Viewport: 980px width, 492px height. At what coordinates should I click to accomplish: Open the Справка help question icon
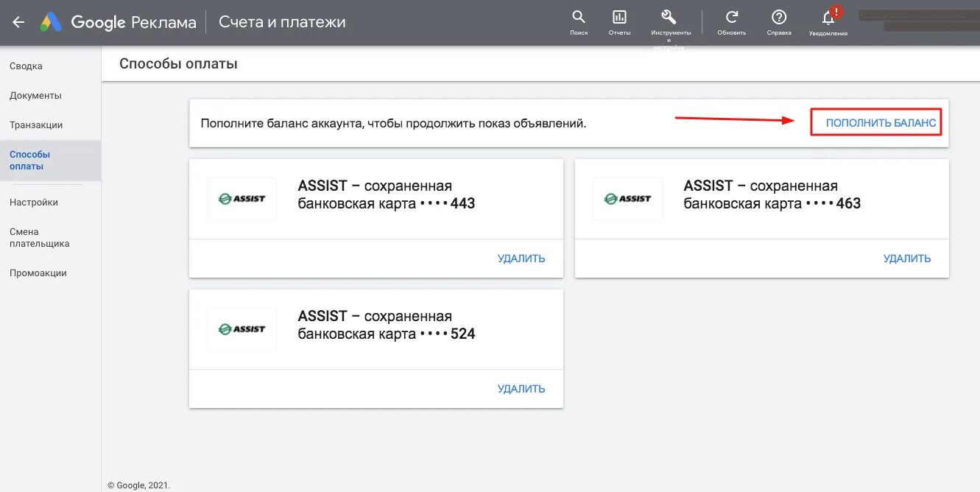pyautogui.click(x=779, y=18)
